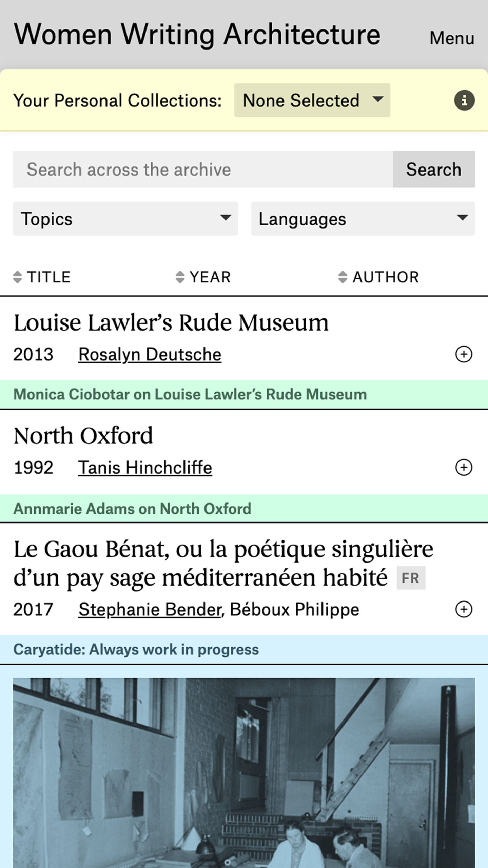Open Monica Ciobotar annotation on Rude Museum
The width and height of the screenshot is (488, 868).
(190, 394)
